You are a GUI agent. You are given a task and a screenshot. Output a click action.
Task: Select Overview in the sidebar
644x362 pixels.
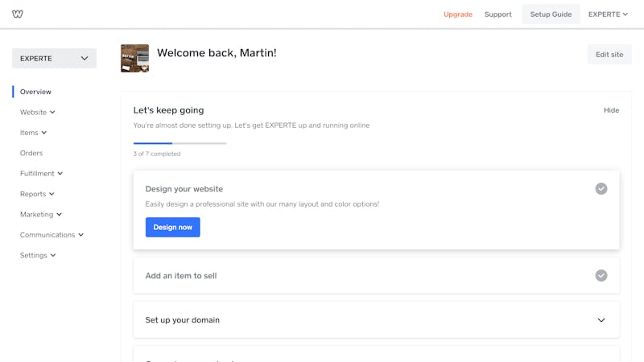(x=35, y=92)
